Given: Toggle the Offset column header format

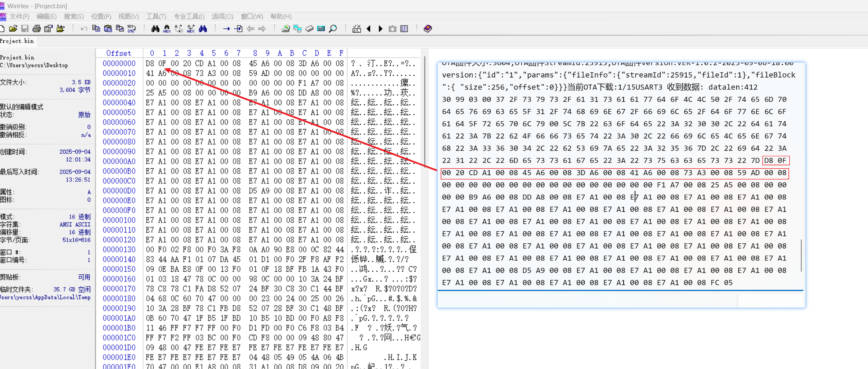Looking at the screenshot, I should 118,53.
